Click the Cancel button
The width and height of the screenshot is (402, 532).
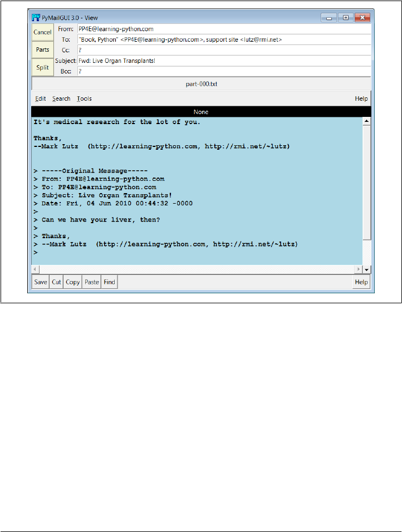(x=42, y=32)
